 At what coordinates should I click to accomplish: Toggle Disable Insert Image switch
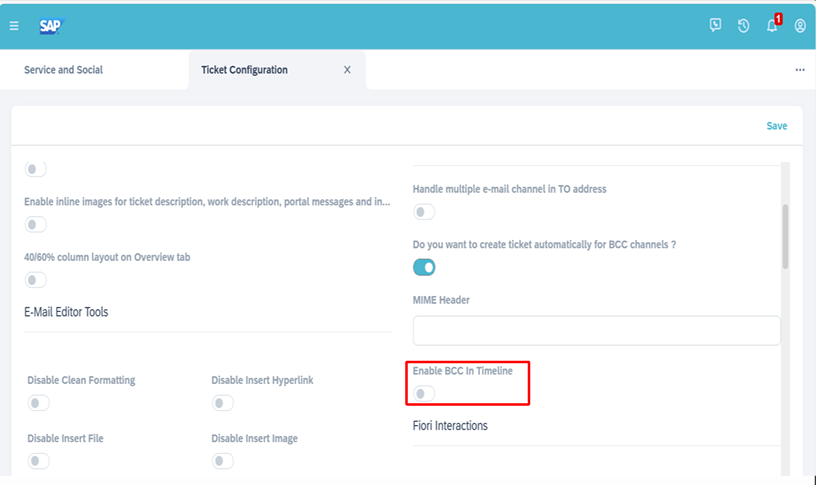(x=223, y=461)
